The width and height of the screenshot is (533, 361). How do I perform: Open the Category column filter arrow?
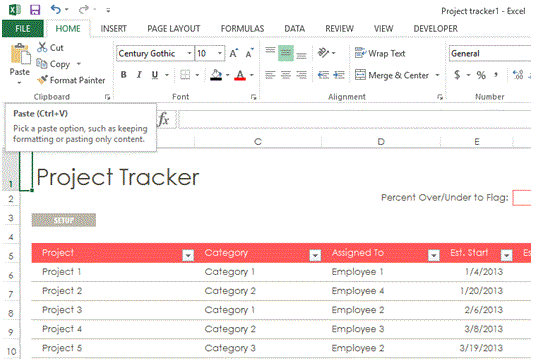pos(315,255)
